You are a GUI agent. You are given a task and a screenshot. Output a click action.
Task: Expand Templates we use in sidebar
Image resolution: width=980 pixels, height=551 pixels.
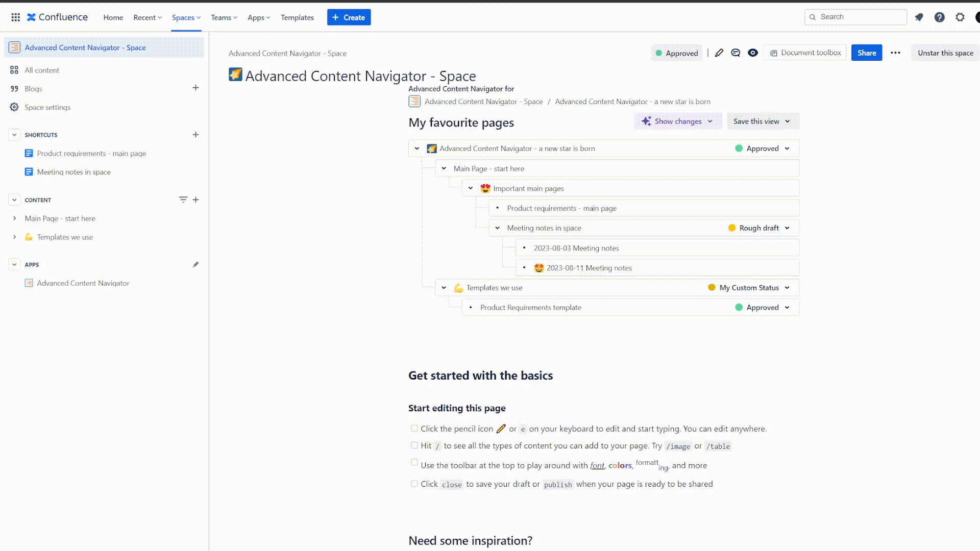tap(14, 237)
